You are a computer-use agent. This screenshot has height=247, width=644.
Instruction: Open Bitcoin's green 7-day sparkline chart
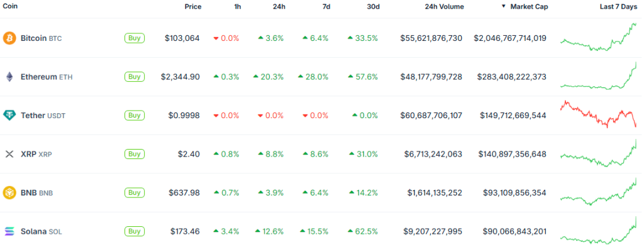coord(598,37)
